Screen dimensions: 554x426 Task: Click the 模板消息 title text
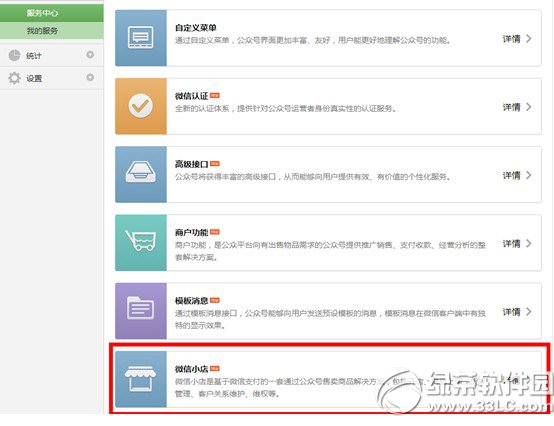pos(191,301)
